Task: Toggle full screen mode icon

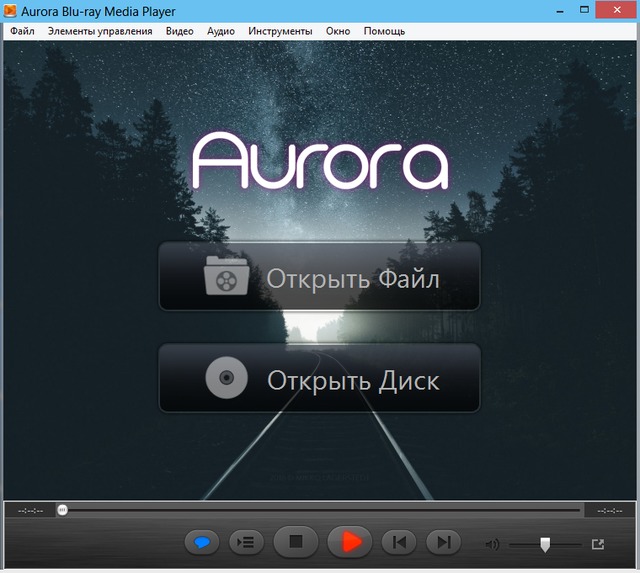Action: pyautogui.click(x=598, y=544)
